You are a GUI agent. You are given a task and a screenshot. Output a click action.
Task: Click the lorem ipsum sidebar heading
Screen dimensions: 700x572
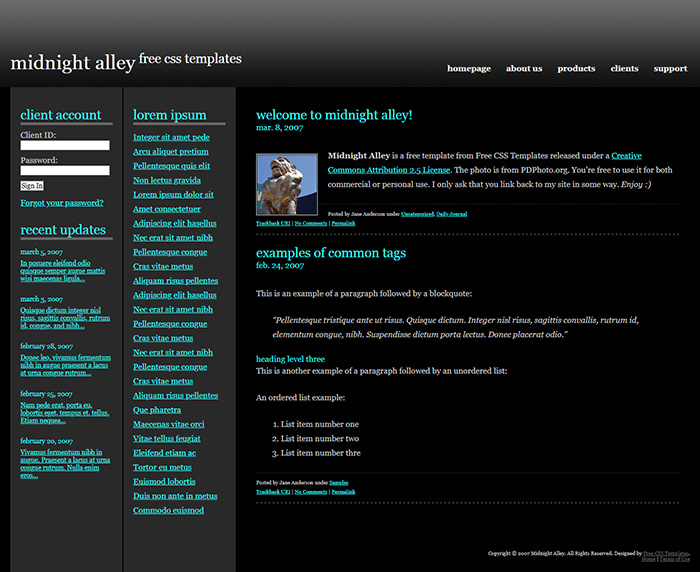pyautogui.click(x=170, y=115)
